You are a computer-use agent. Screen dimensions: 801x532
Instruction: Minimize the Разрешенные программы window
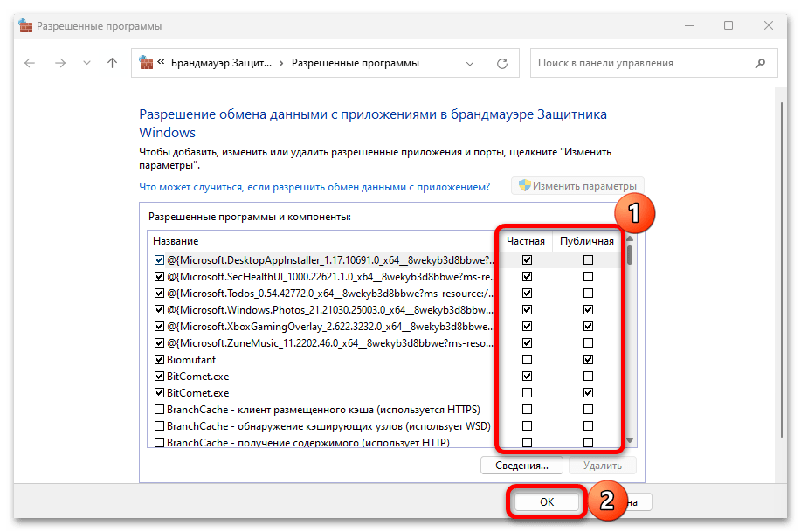[x=689, y=25]
